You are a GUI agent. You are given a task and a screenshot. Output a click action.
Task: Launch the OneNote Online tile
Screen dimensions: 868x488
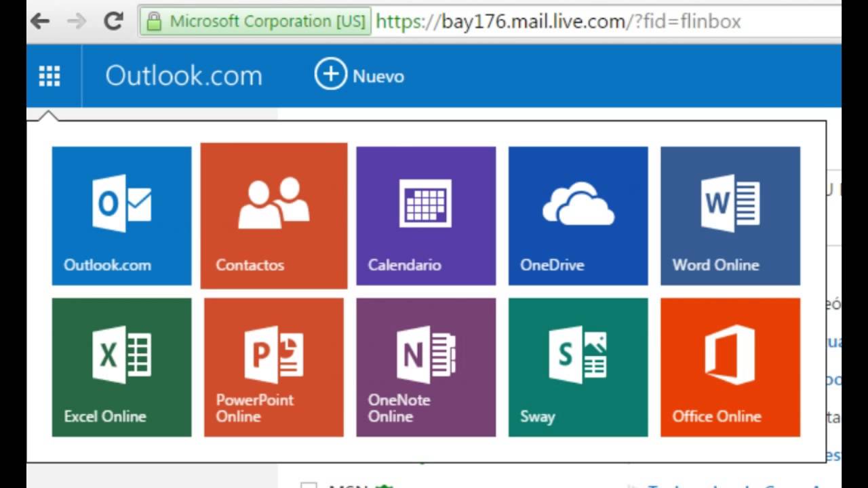coord(426,367)
